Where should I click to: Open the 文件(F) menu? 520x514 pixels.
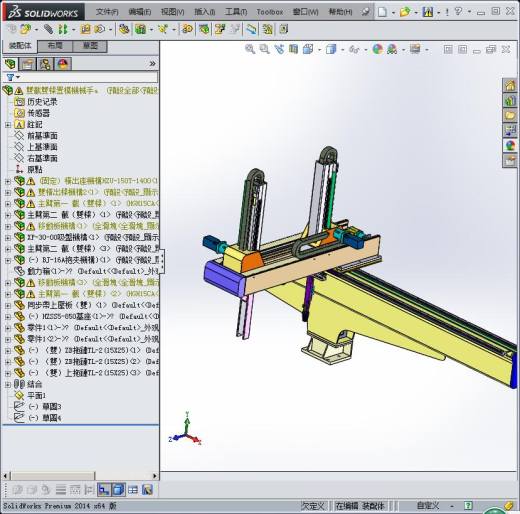coord(107,12)
